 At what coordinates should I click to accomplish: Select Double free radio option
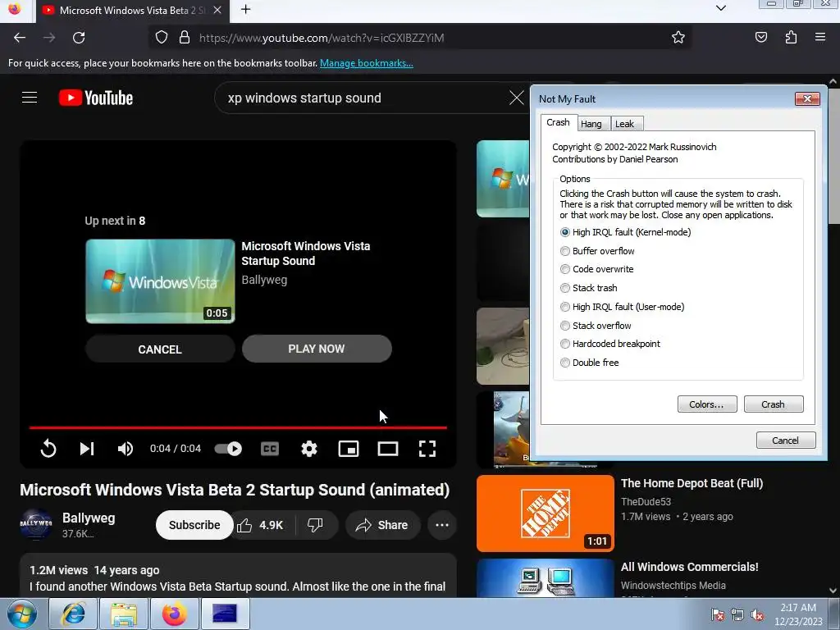[x=564, y=363]
